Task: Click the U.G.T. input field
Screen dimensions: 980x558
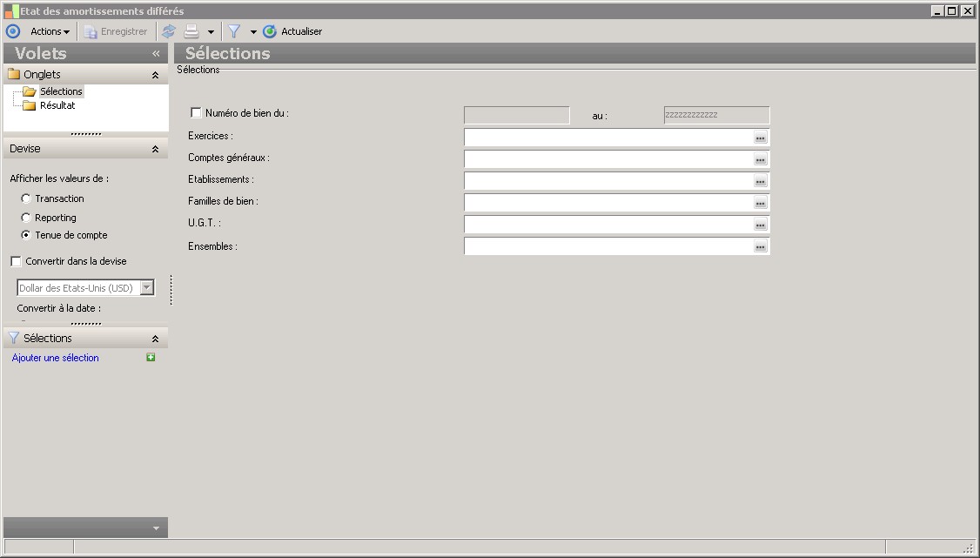Action: [x=608, y=224]
